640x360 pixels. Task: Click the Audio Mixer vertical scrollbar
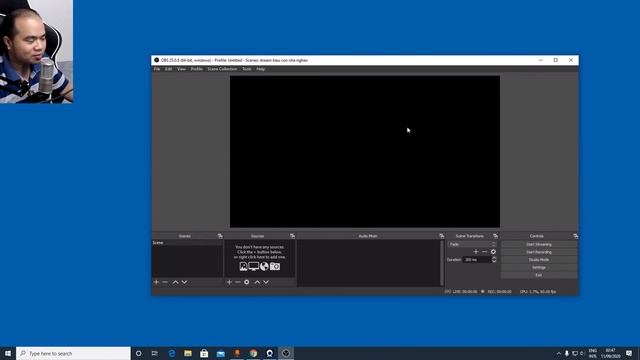(x=442, y=263)
